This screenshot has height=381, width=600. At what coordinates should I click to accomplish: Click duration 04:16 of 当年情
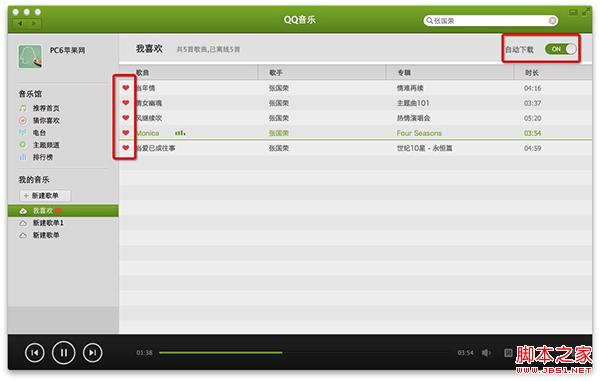(x=533, y=88)
